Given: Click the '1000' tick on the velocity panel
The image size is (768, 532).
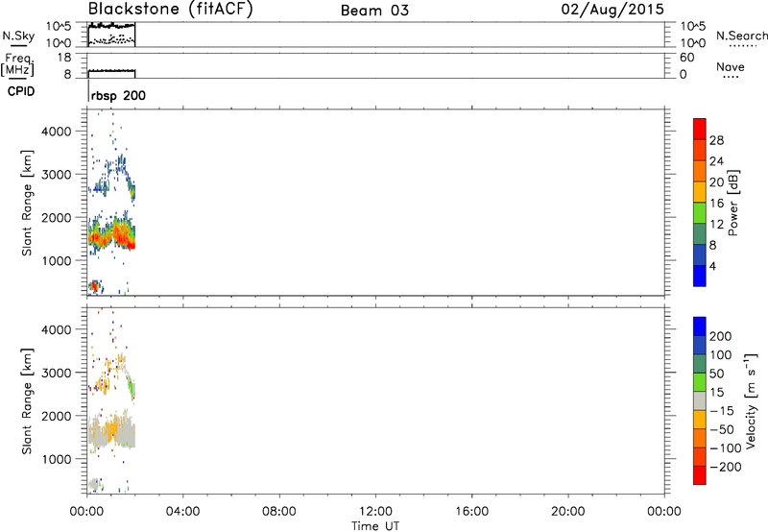Looking at the screenshot, I should point(57,458).
